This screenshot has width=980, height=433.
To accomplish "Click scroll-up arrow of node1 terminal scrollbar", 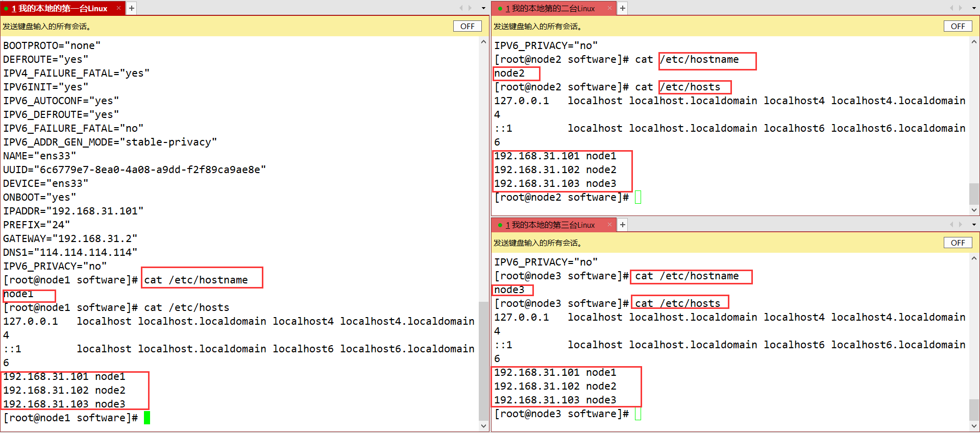I will click(483, 42).
